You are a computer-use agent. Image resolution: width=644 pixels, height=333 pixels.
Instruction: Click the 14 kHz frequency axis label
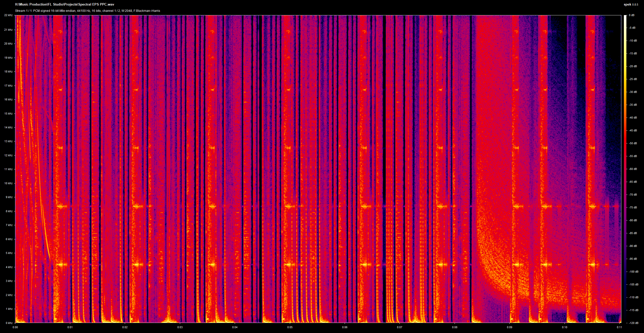pyautogui.click(x=8, y=127)
